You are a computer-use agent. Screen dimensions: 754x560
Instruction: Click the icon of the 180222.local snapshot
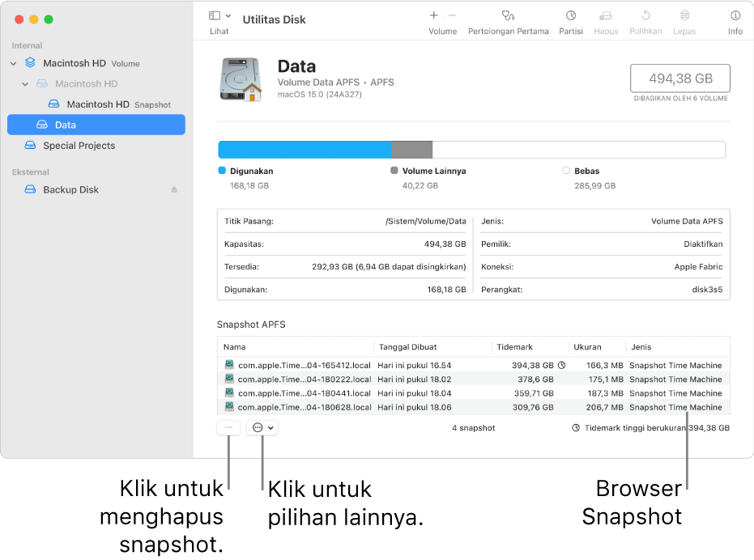[x=229, y=378]
